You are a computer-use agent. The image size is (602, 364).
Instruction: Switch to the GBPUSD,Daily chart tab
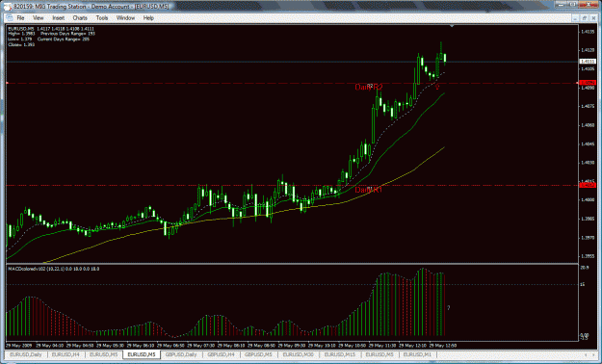(181, 354)
